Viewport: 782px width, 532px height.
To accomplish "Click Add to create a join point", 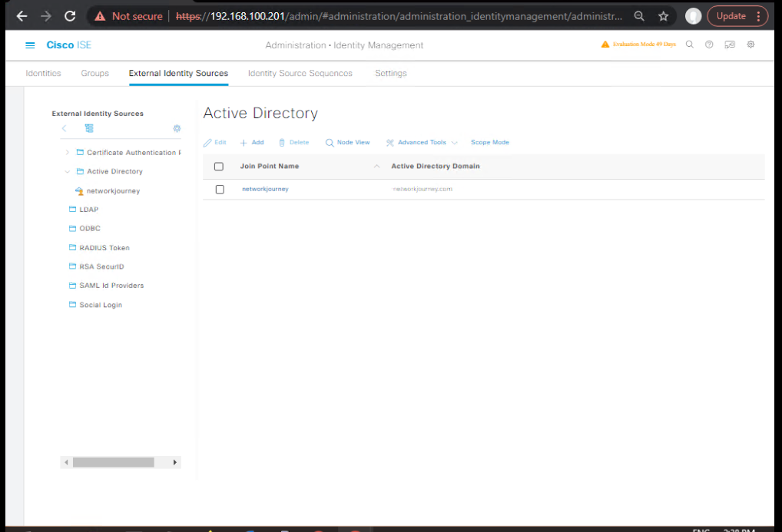I will click(x=252, y=143).
